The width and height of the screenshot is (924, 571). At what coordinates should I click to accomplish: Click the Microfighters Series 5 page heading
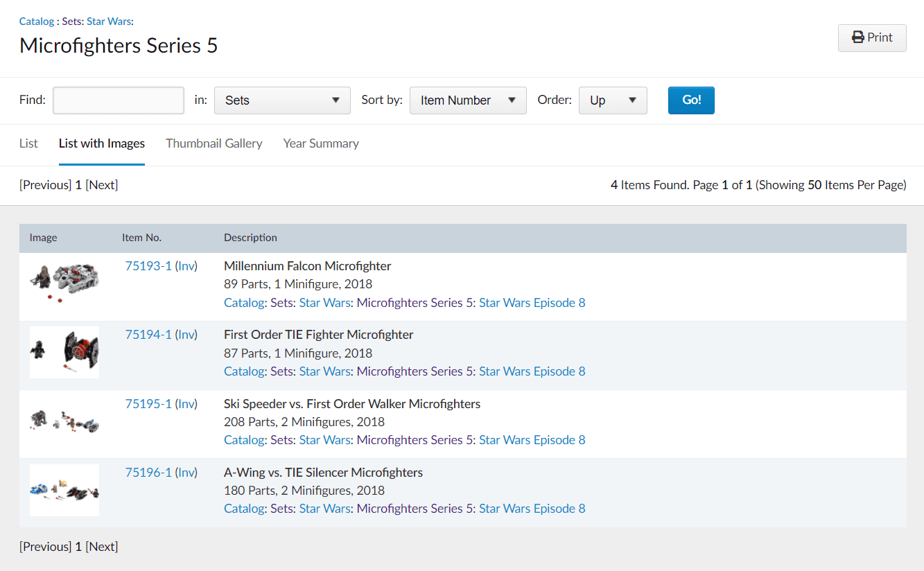point(119,46)
